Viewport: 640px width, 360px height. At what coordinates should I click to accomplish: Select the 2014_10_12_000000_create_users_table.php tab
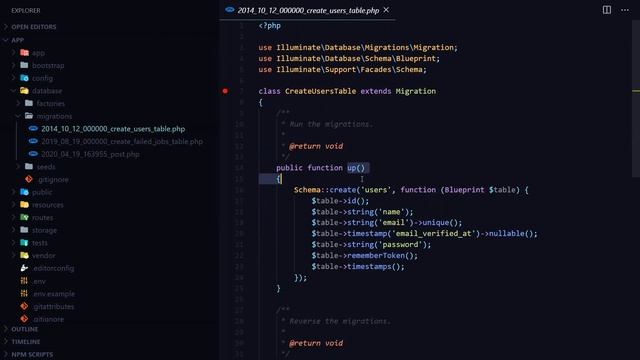point(308,10)
